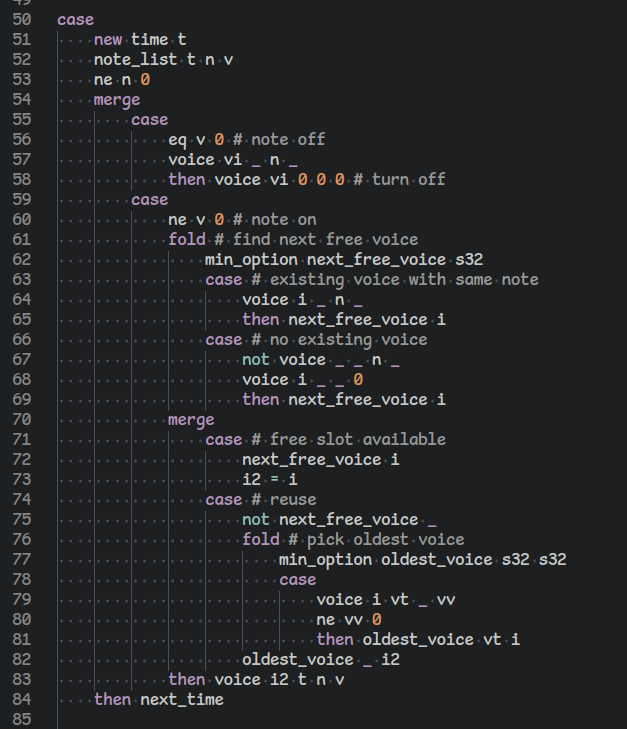Click the 'new' keyword on line 51

pos(108,40)
